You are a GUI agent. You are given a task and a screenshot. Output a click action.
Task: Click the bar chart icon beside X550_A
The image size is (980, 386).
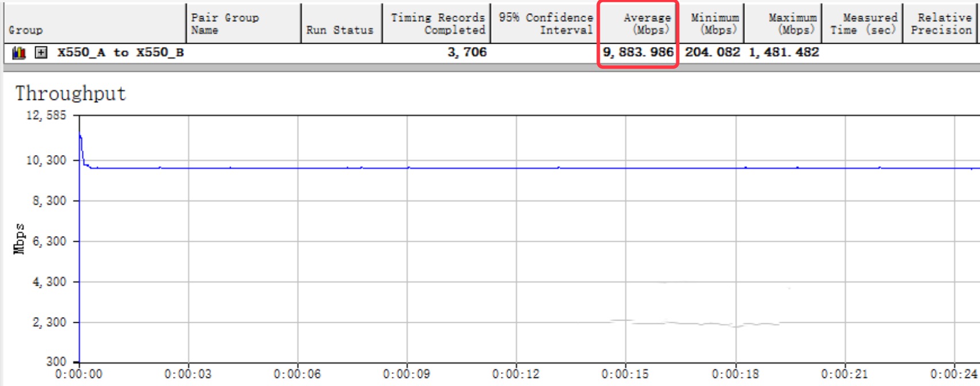click(x=19, y=53)
